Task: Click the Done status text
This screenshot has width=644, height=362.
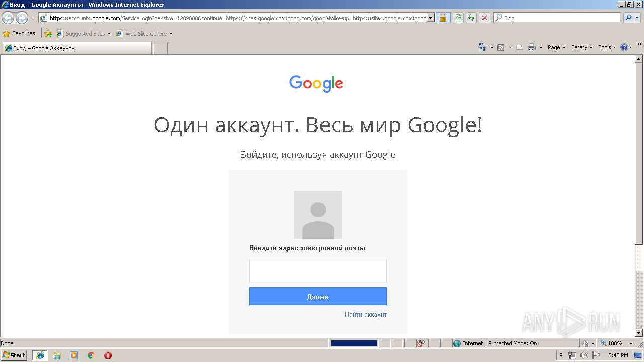Action: (7, 343)
